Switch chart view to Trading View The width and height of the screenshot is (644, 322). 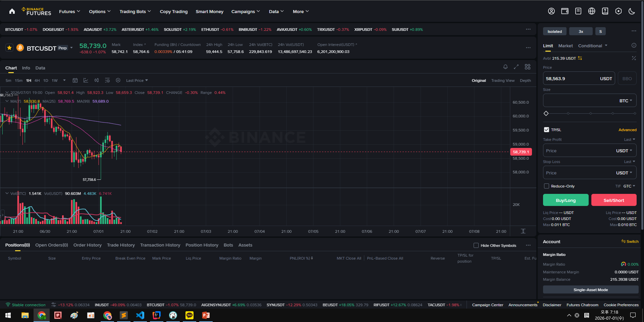[503, 81]
